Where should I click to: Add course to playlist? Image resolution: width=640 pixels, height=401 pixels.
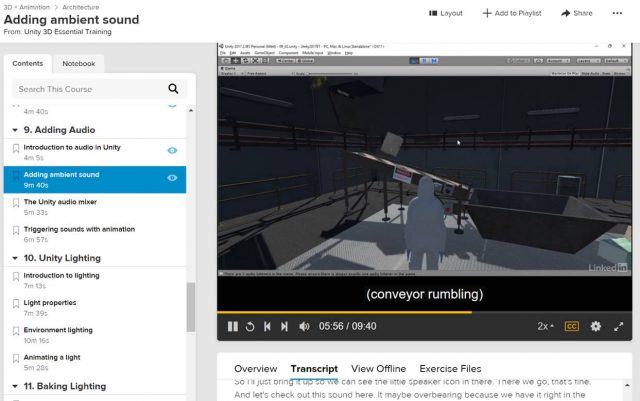click(x=512, y=13)
